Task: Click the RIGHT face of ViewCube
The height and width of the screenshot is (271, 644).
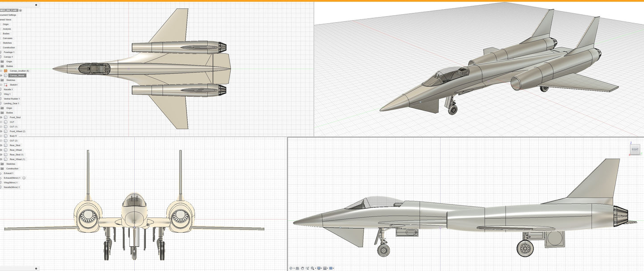Action: [635, 149]
